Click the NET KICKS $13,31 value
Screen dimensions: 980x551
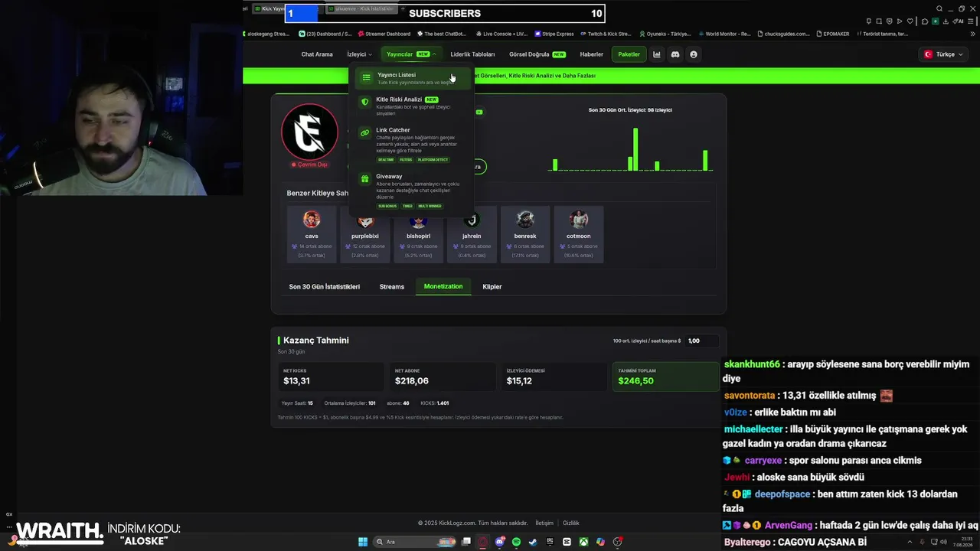[x=296, y=381]
